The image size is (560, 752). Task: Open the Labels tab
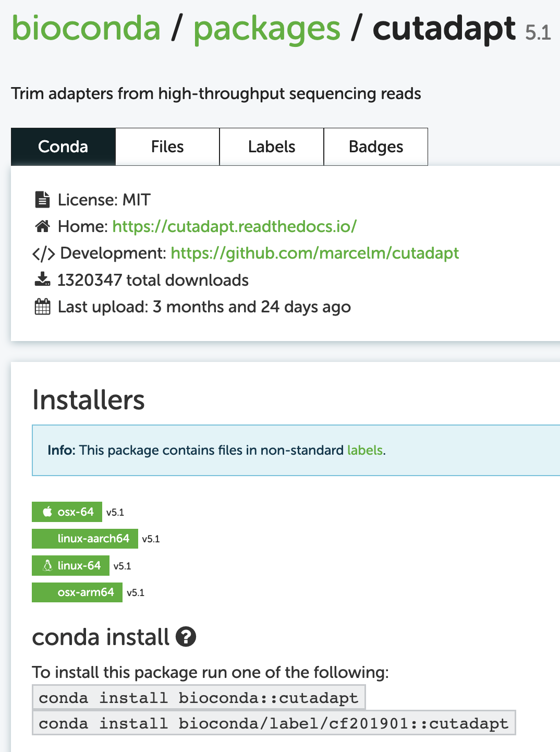point(272,147)
